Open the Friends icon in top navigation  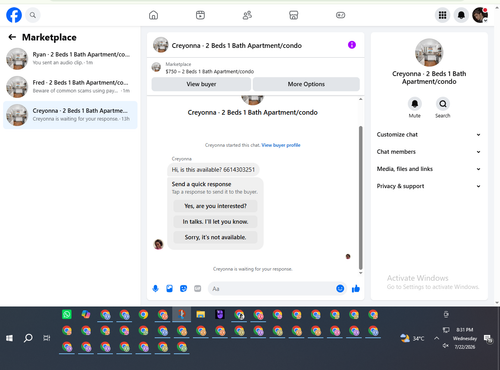247,15
